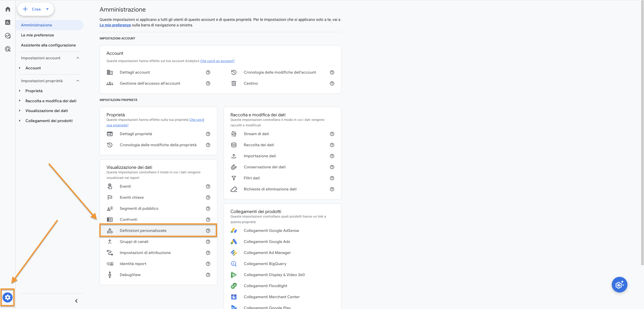
Task: Expand the Account tree item in sidebar
Action: coord(20,68)
